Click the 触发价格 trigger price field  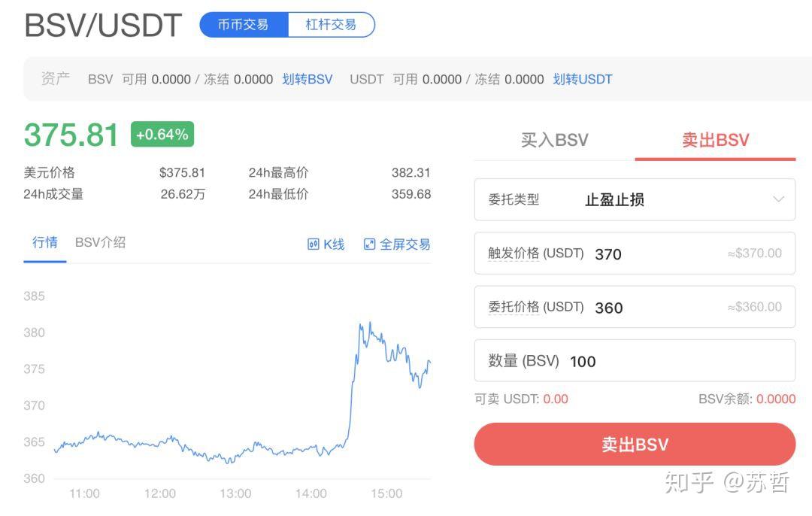(654, 254)
